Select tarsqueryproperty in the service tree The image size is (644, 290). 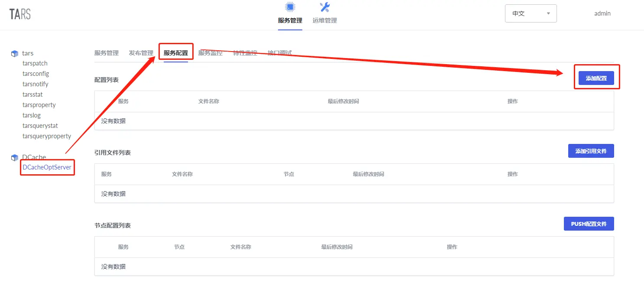pos(47,136)
